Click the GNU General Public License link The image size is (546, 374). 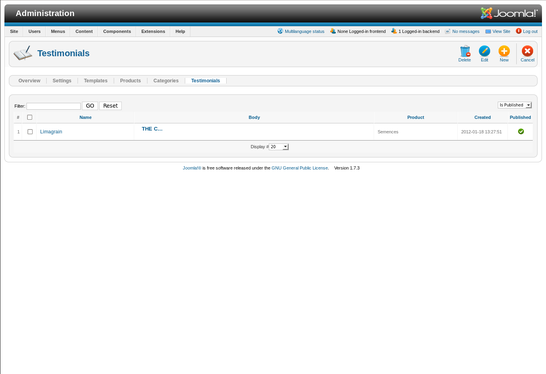point(300,168)
